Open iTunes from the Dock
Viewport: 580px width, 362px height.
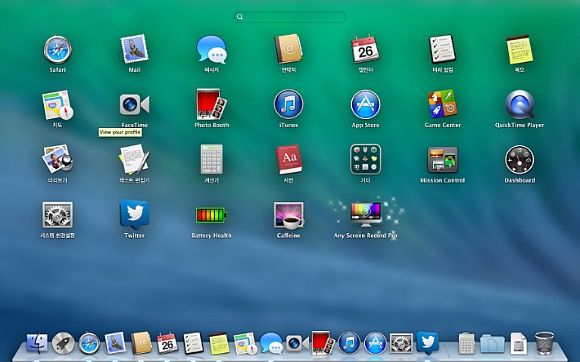(349, 344)
